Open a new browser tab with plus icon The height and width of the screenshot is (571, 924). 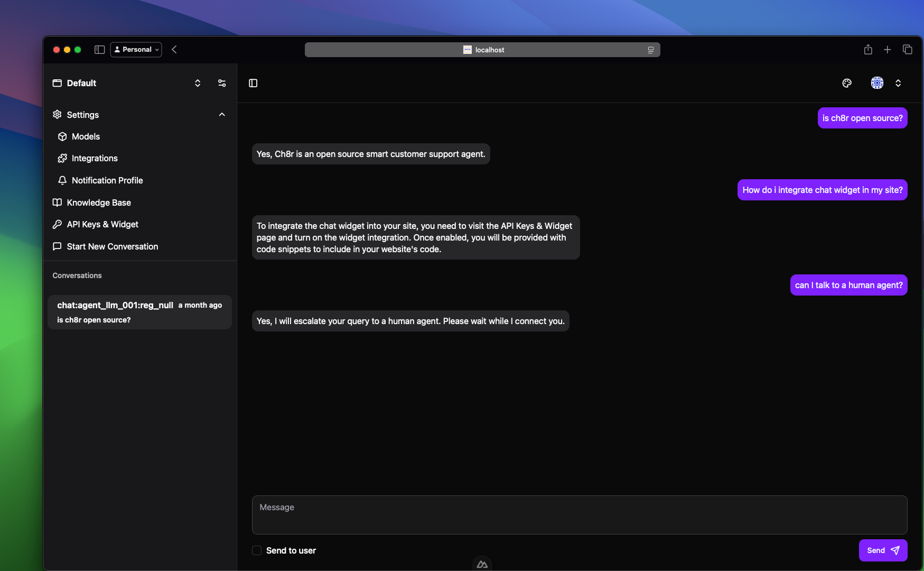coord(888,50)
